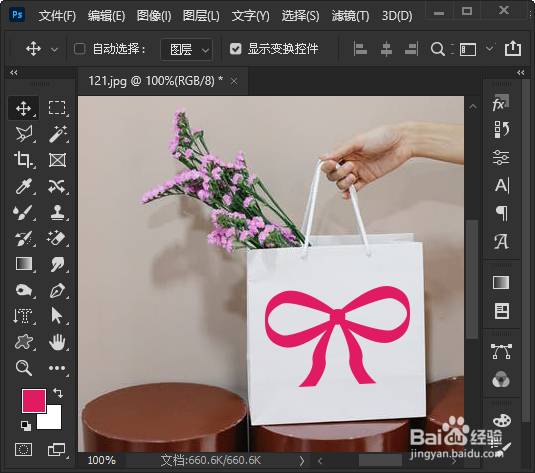The image size is (535, 473).
Task: Select the Clone Stamp tool
Action: pos(57,212)
